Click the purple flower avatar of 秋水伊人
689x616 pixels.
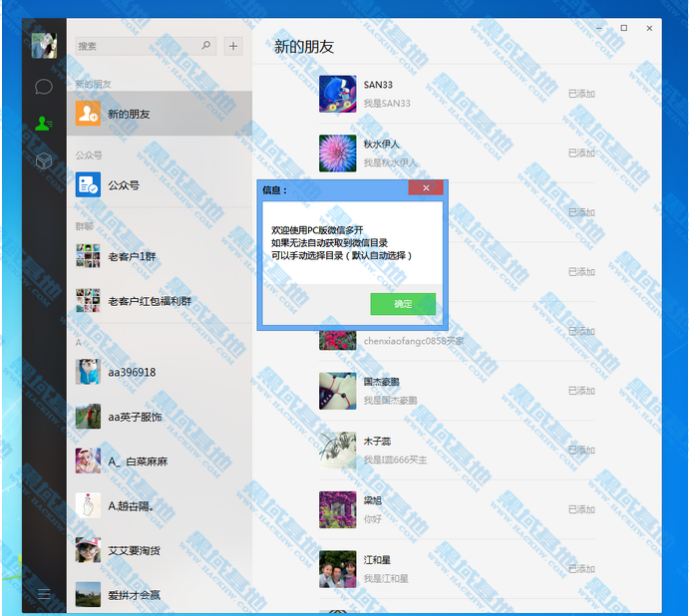(x=337, y=153)
